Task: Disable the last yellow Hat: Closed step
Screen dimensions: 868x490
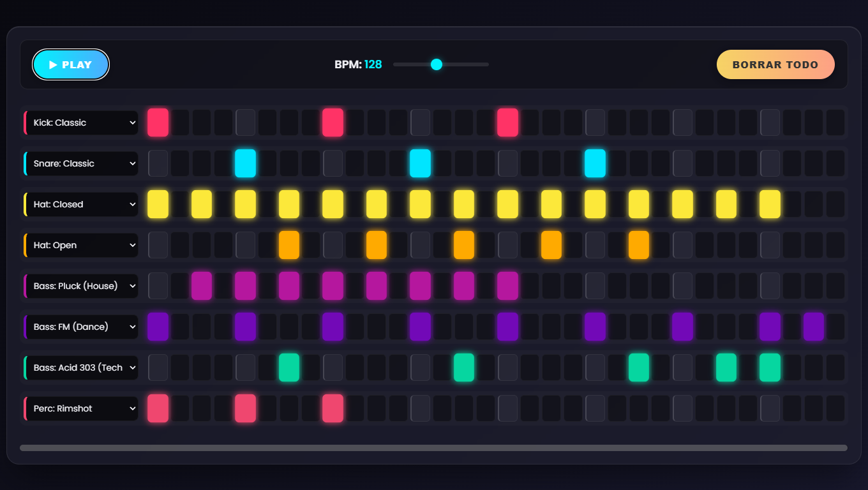Action: point(770,204)
